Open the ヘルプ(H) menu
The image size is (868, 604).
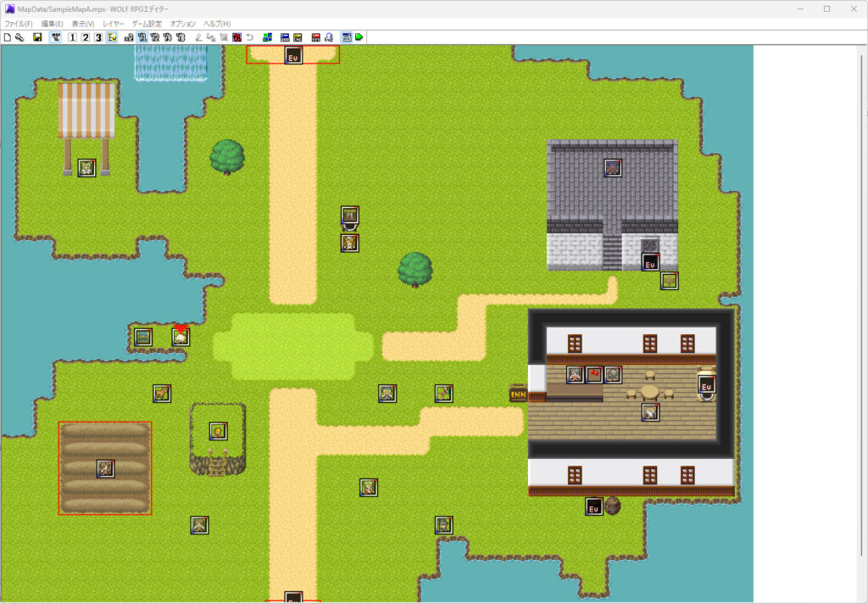pyautogui.click(x=217, y=24)
